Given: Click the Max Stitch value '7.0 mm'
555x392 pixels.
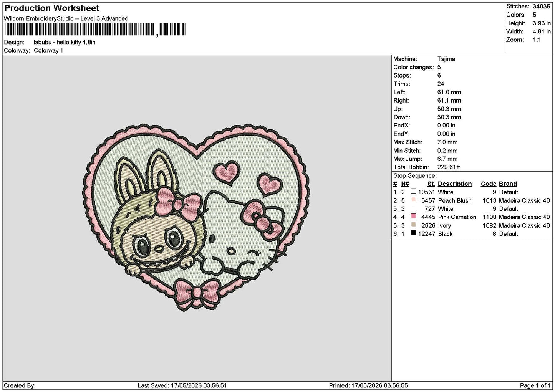Looking at the screenshot, I should (x=447, y=142).
